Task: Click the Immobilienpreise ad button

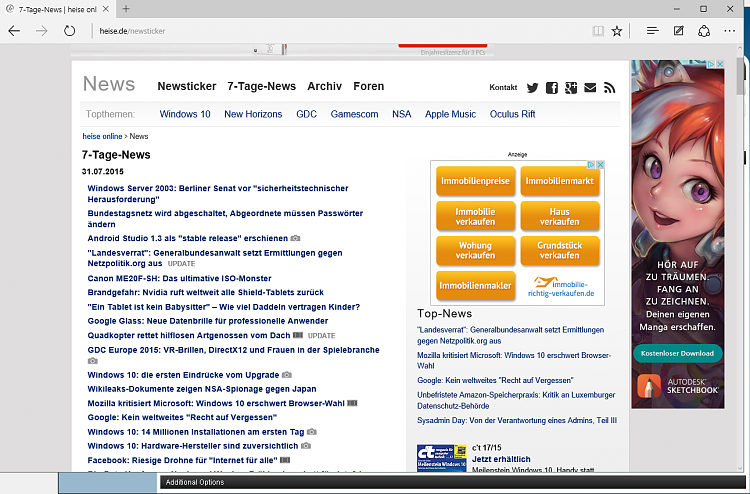Action: pyautogui.click(x=475, y=181)
